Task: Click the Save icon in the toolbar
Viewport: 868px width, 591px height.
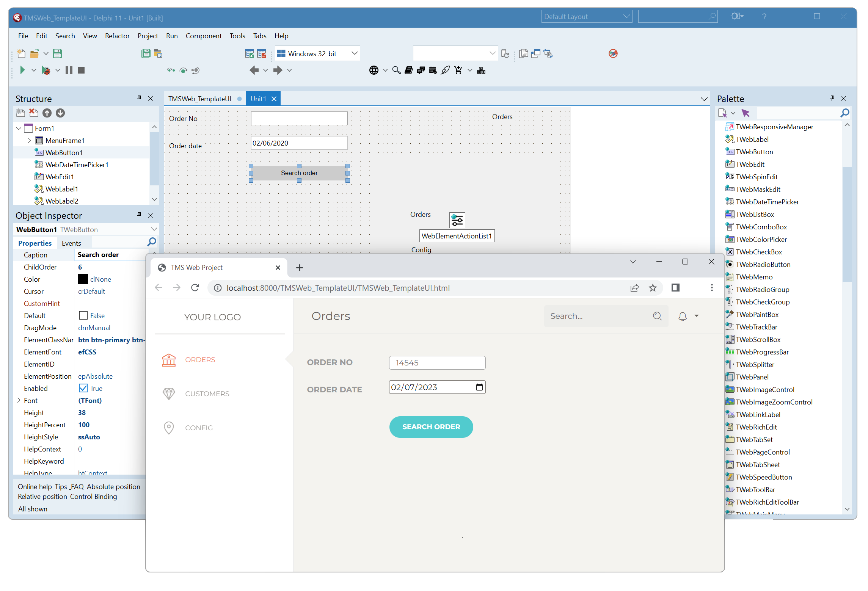Action: pyautogui.click(x=57, y=53)
